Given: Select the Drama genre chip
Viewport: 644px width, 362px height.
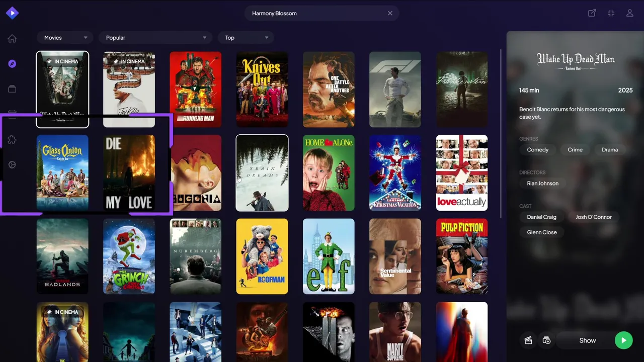Looking at the screenshot, I should (x=610, y=150).
